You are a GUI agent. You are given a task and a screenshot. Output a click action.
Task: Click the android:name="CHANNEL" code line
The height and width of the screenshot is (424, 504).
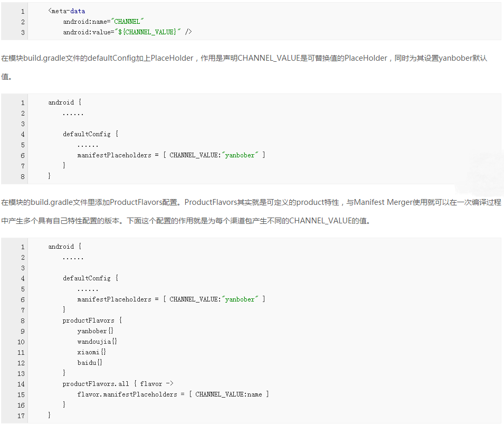pyautogui.click(x=103, y=22)
